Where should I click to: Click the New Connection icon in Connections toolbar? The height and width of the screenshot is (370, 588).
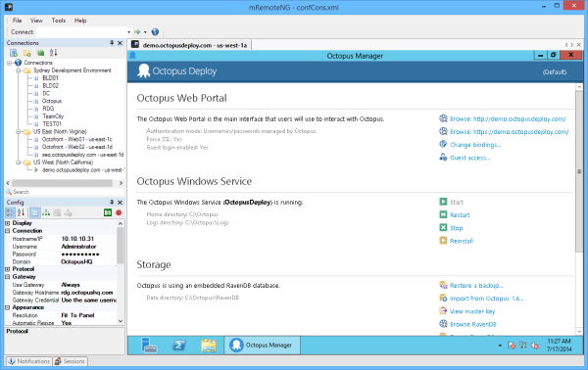click(x=14, y=53)
